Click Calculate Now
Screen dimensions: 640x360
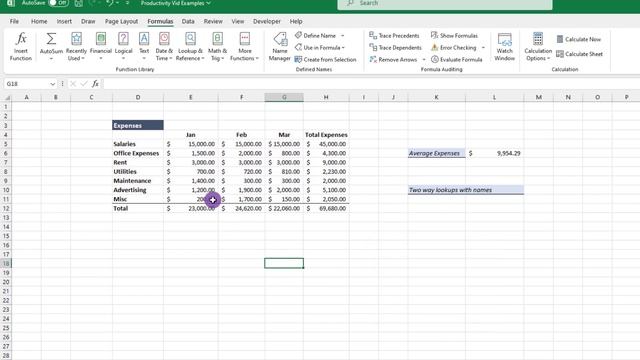tap(579, 39)
